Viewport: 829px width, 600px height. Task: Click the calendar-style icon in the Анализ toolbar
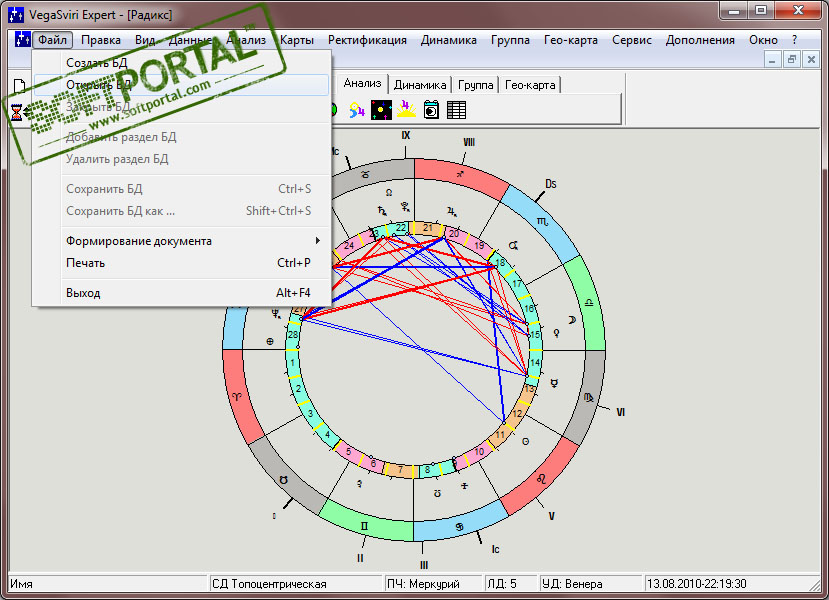click(431, 110)
